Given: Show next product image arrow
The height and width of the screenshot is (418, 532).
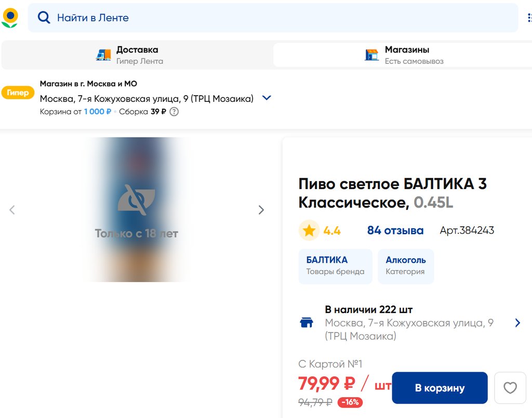Looking at the screenshot, I should click(261, 210).
